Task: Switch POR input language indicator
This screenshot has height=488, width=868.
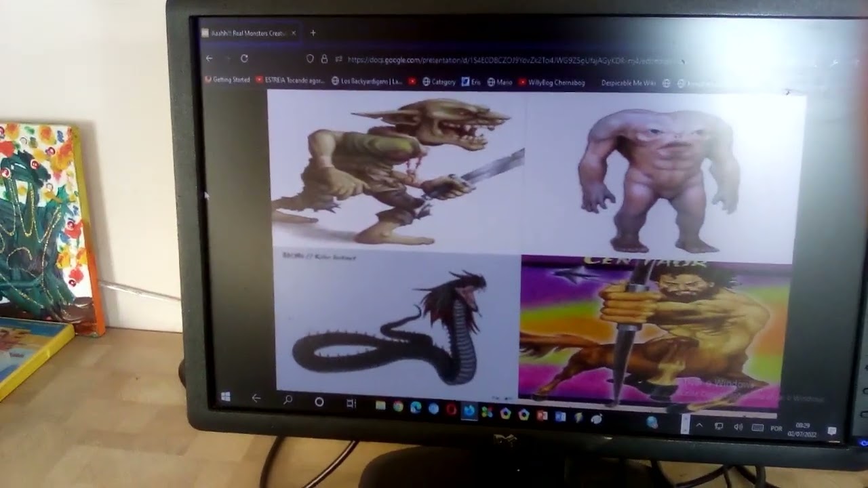Action: 777,429
